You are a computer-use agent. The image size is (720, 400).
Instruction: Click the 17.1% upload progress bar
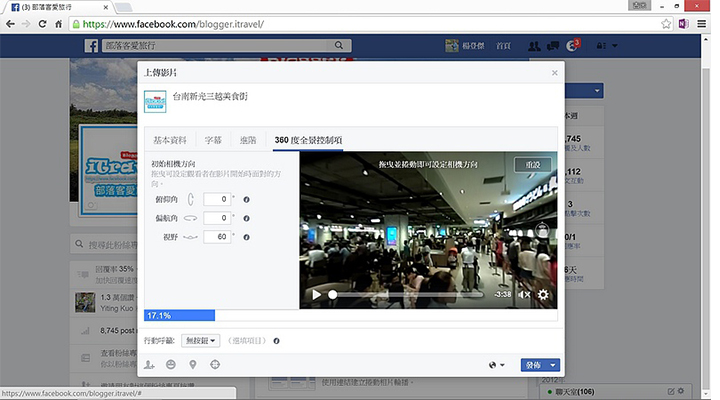point(180,315)
